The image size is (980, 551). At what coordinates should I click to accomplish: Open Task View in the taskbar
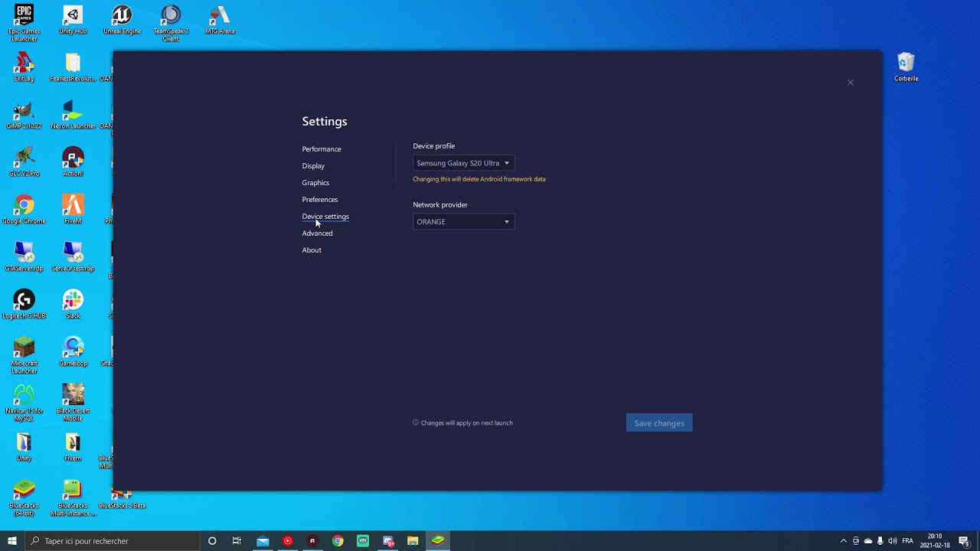tap(237, 541)
